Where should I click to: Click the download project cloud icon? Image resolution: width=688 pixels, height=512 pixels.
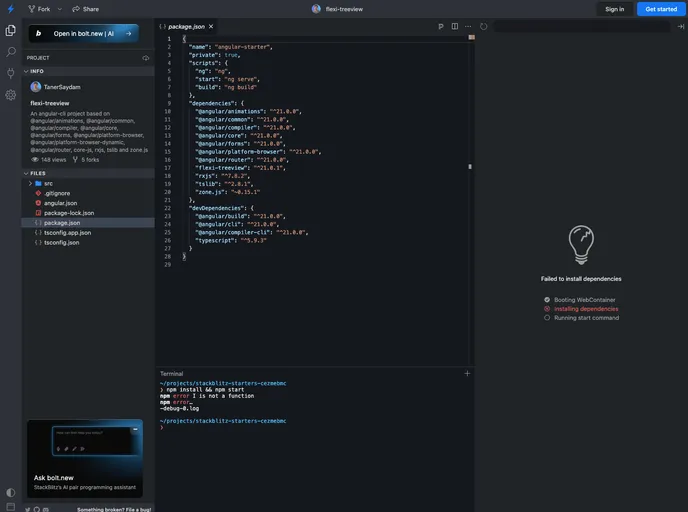146,58
